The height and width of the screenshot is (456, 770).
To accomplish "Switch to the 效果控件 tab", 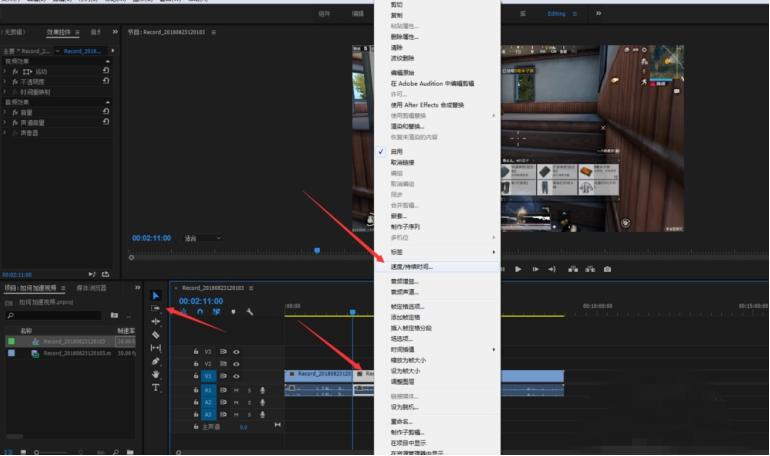I will [59, 32].
